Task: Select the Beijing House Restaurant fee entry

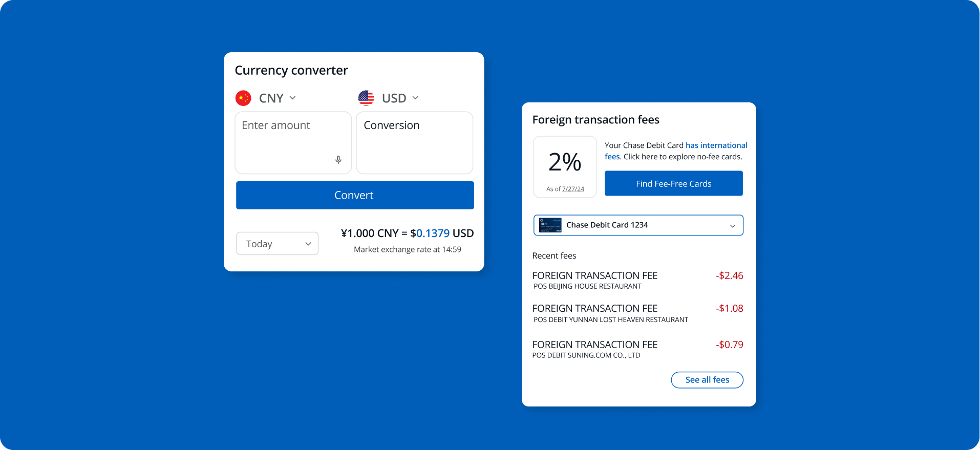Action: point(637,280)
